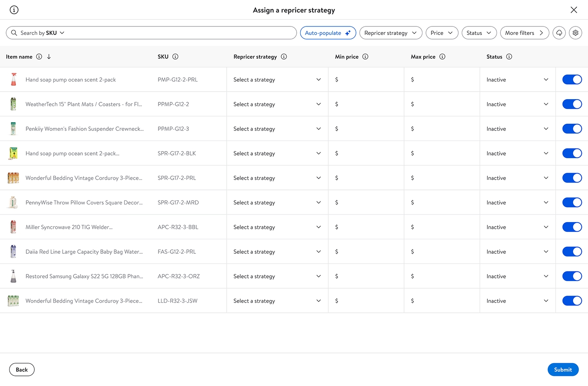
Task: Switch off toggle for LLD-R32-3-JSW row
Action: point(572,301)
